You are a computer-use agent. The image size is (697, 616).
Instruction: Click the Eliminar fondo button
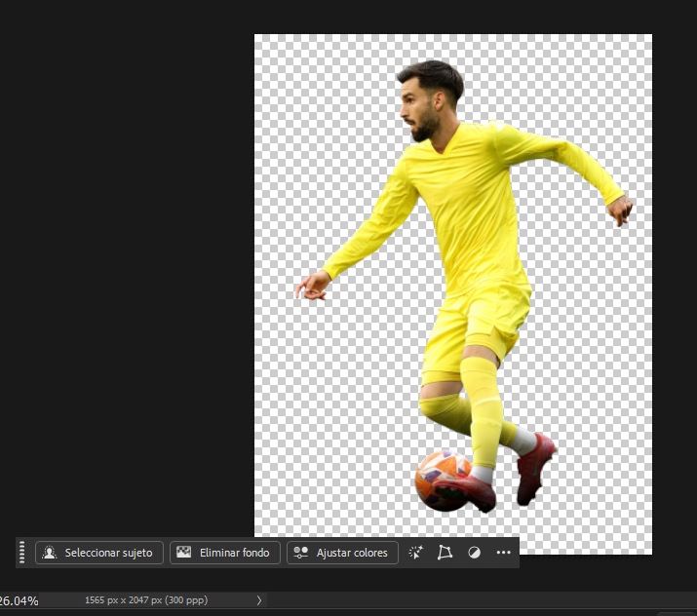(x=225, y=553)
